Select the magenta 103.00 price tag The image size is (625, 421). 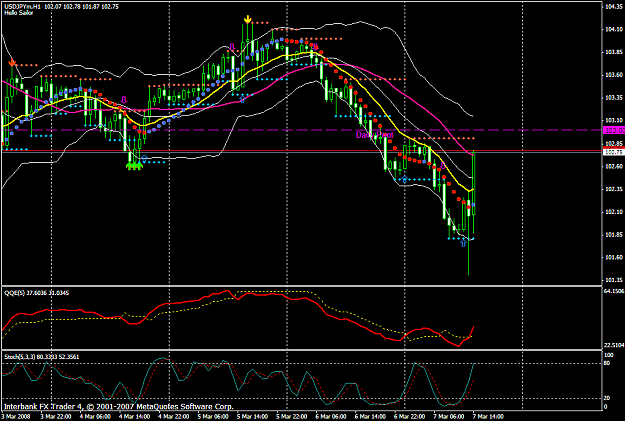point(614,130)
